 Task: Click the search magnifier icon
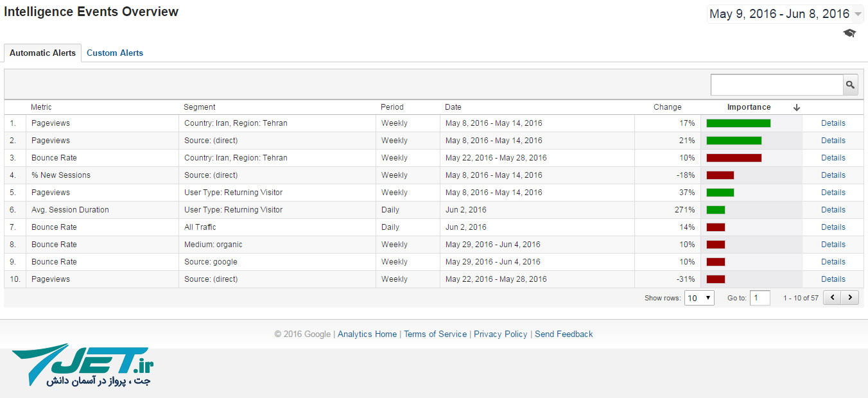click(x=850, y=85)
